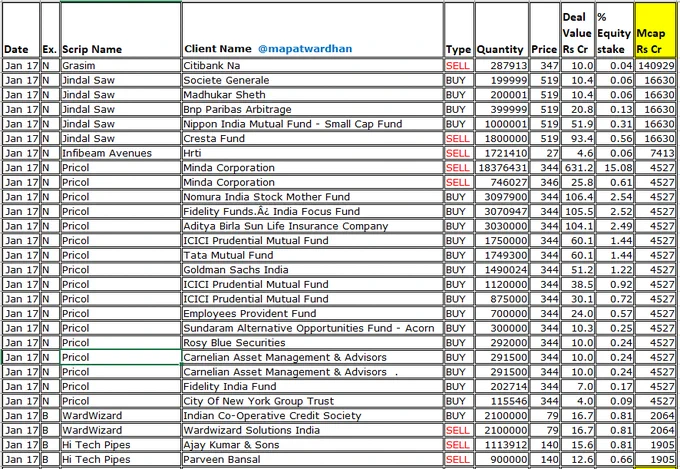Select the Date column header cell
The image size is (680, 469).
point(21,30)
